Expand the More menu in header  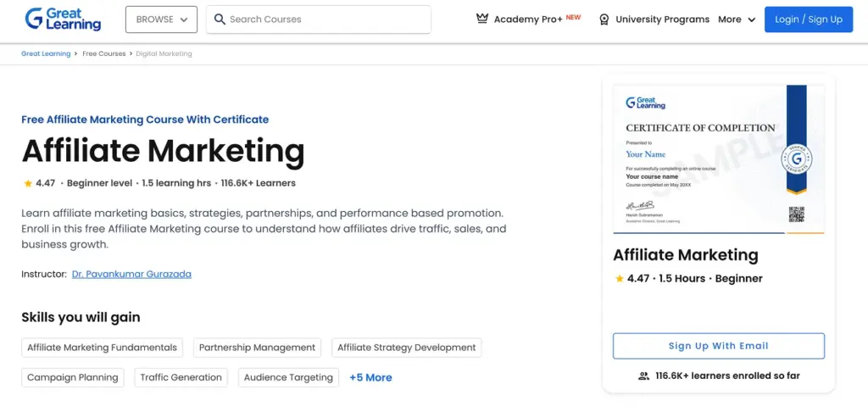click(737, 19)
